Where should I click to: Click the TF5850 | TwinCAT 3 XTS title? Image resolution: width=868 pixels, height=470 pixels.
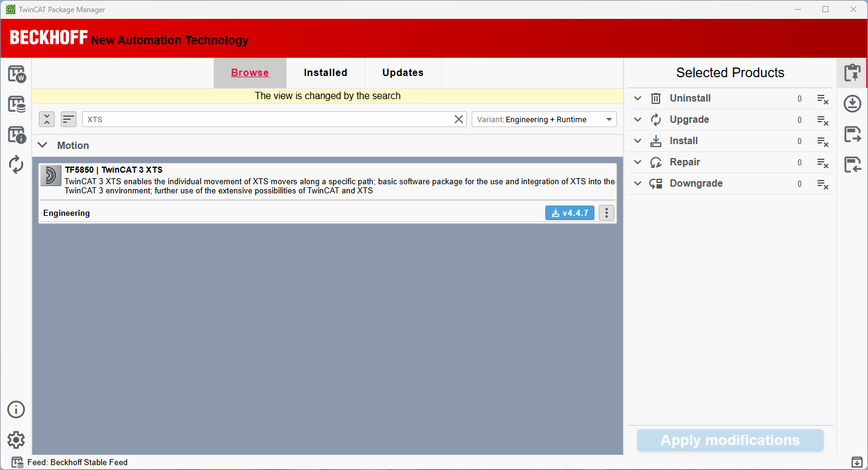point(114,170)
